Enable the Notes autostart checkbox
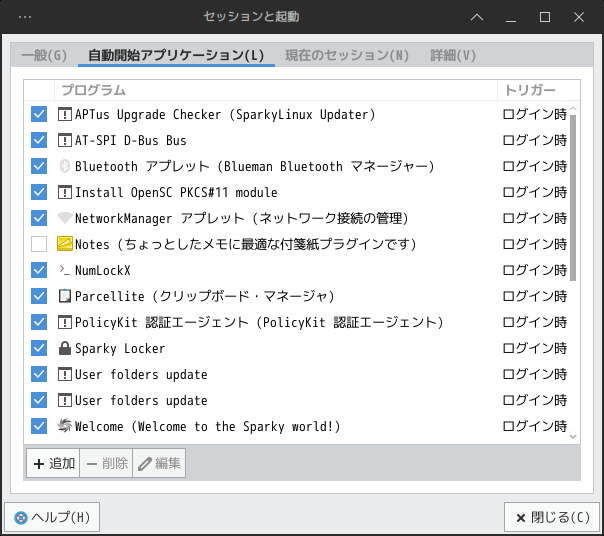The image size is (604, 536). (39, 244)
